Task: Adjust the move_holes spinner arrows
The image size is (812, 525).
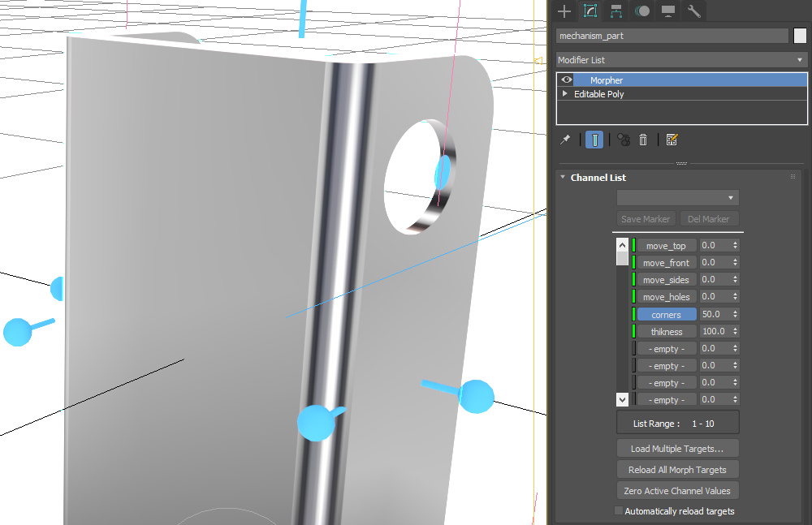Action: [x=735, y=297]
